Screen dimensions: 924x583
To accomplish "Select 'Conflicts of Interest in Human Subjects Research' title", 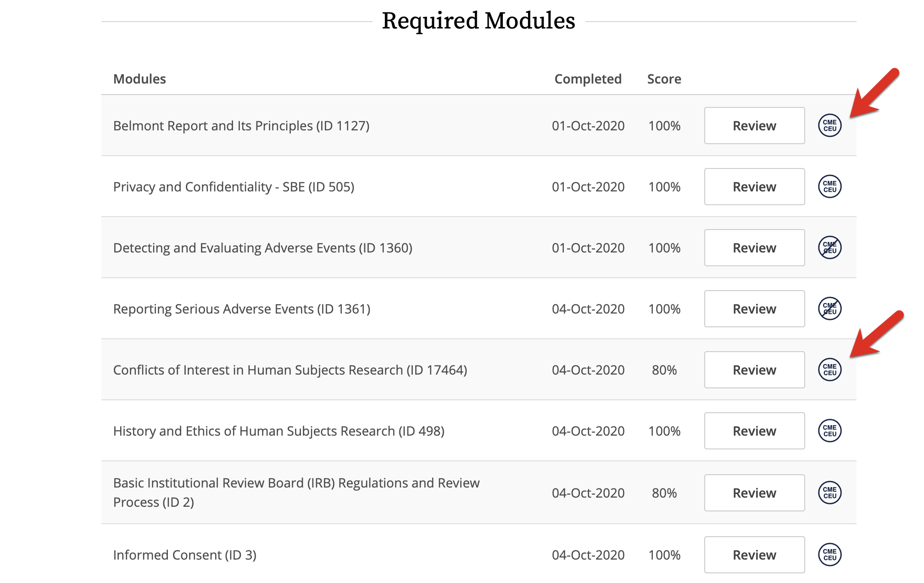I will 290,370.
